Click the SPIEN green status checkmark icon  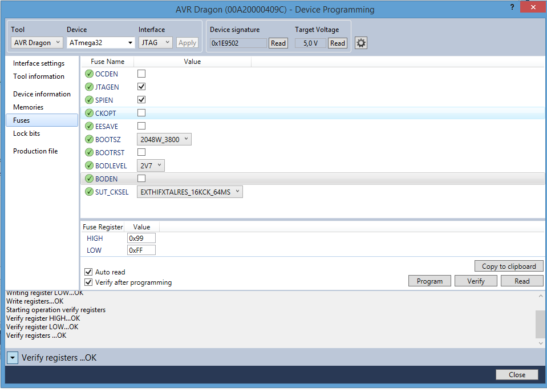90,100
